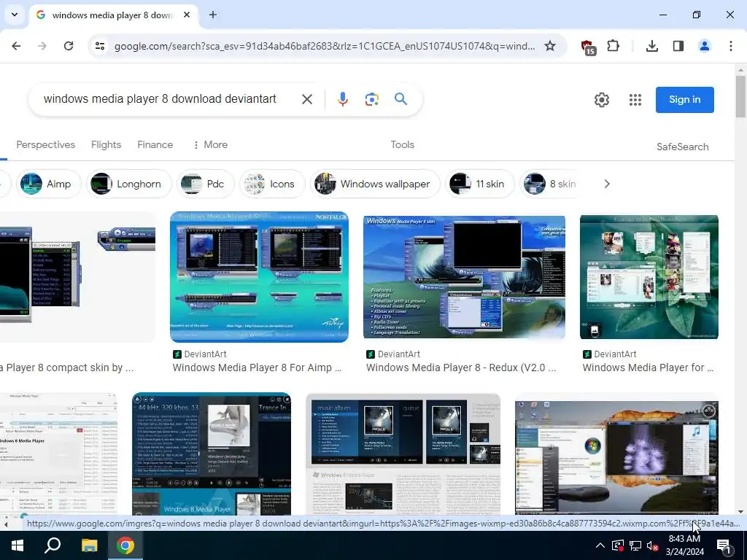Open the ad blocker extension with badge 15
Viewport: 747px width, 560px height.
tap(588, 47)
